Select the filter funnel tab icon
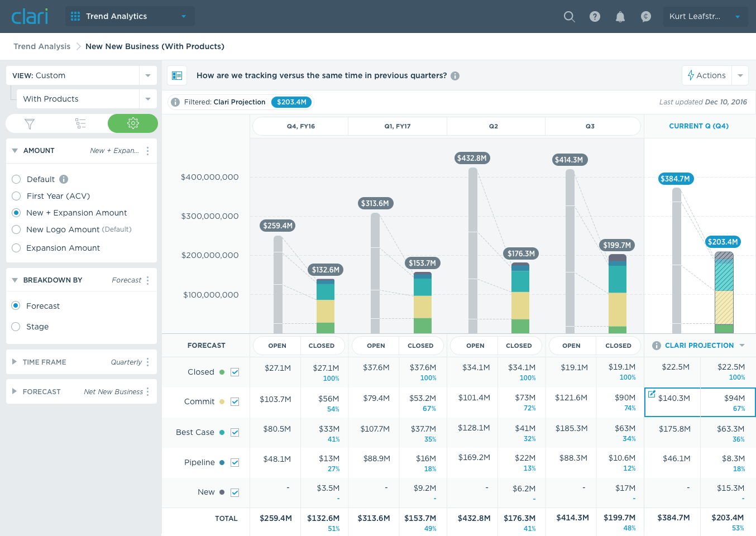The image size is (756, 536). 30,124
